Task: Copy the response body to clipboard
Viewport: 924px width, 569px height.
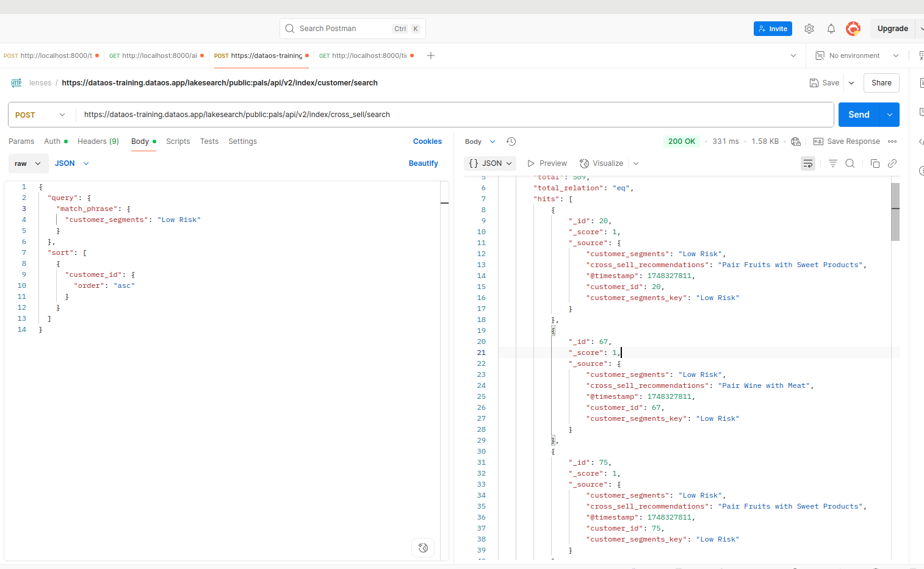Action: point(875,163)
